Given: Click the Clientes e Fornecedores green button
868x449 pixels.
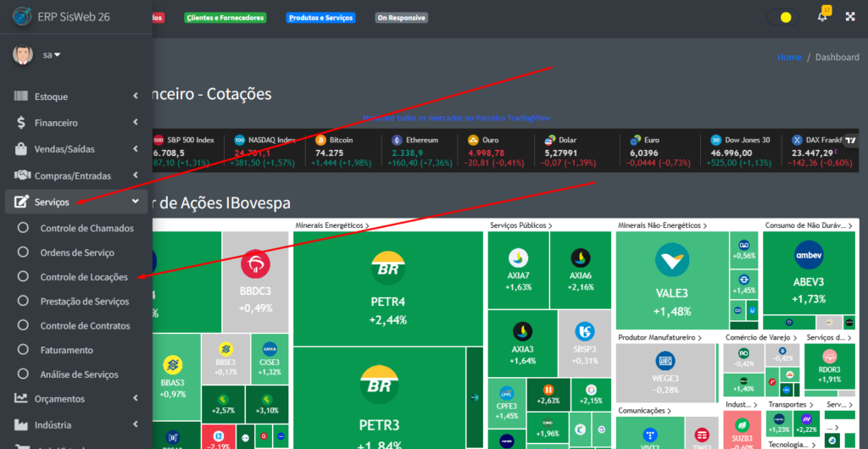Looking at the screenshot, I should (225, 18).
